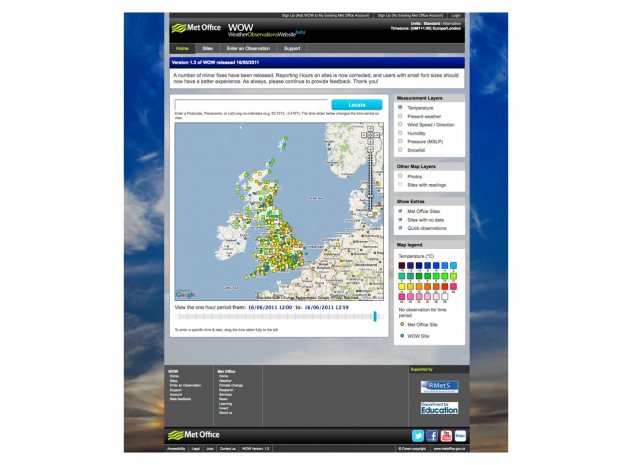630x465 pixels.
Task: Switch units to Alternative
Action: [x=452, y=24]
